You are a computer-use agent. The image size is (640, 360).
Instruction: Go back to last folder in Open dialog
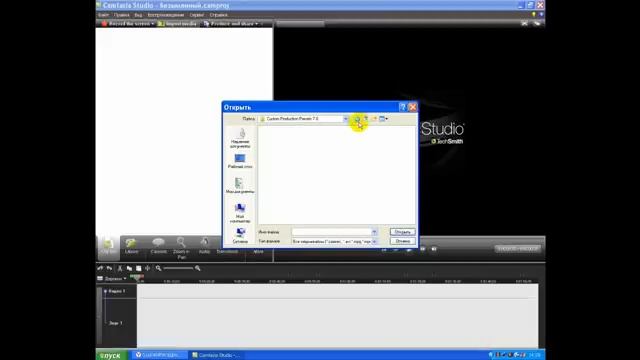pyautogui.click(x=357, y=119)
